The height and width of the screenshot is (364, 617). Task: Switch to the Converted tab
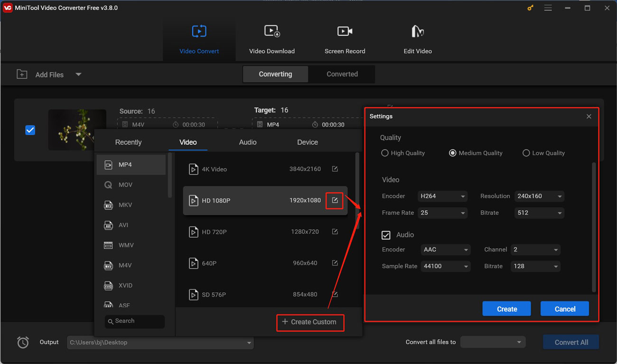342,74
